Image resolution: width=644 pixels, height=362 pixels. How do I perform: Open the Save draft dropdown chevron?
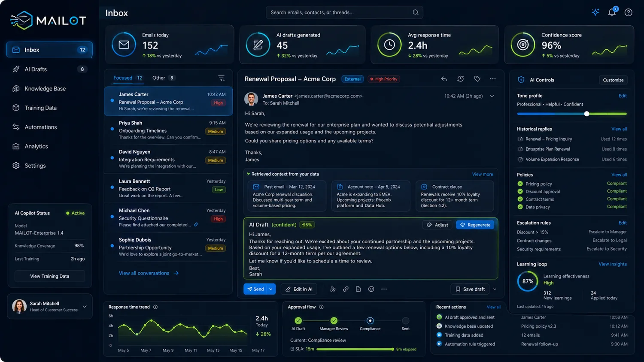coord(495,289)
